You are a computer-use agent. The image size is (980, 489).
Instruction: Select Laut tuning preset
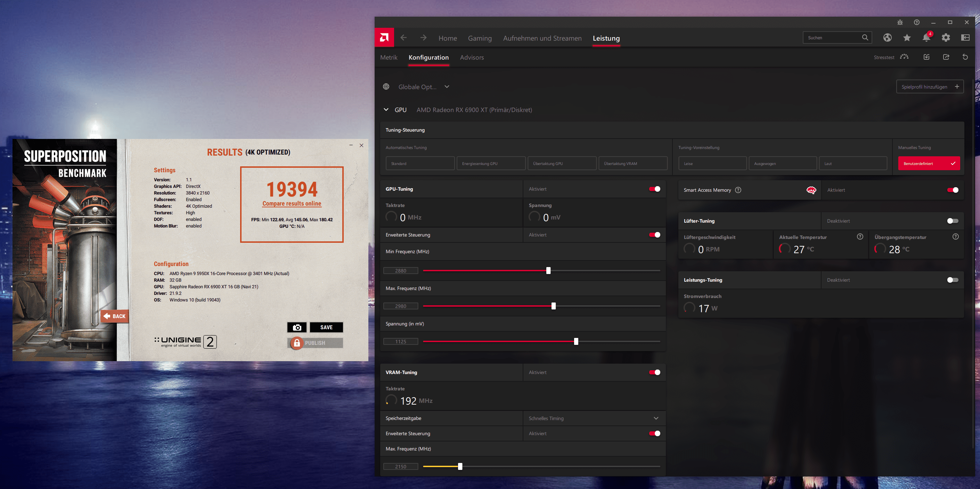(x=852, y=164)
